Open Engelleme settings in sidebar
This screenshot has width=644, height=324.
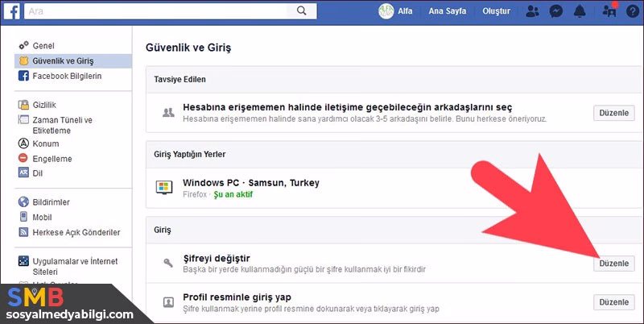pos(52,159)
